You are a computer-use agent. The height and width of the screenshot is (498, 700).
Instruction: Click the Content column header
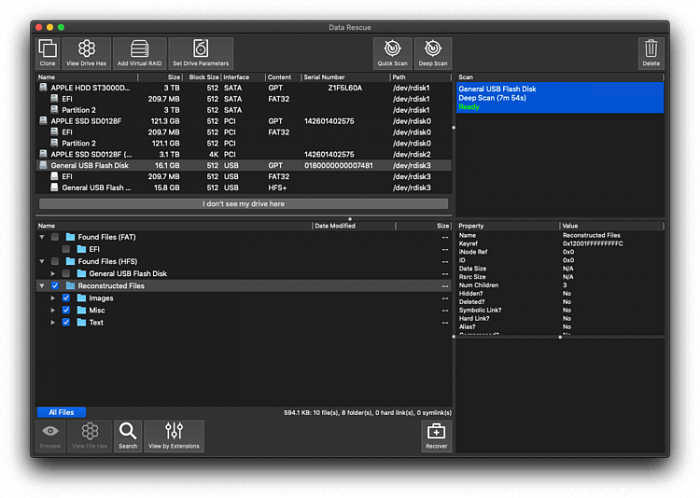[283, 77]
